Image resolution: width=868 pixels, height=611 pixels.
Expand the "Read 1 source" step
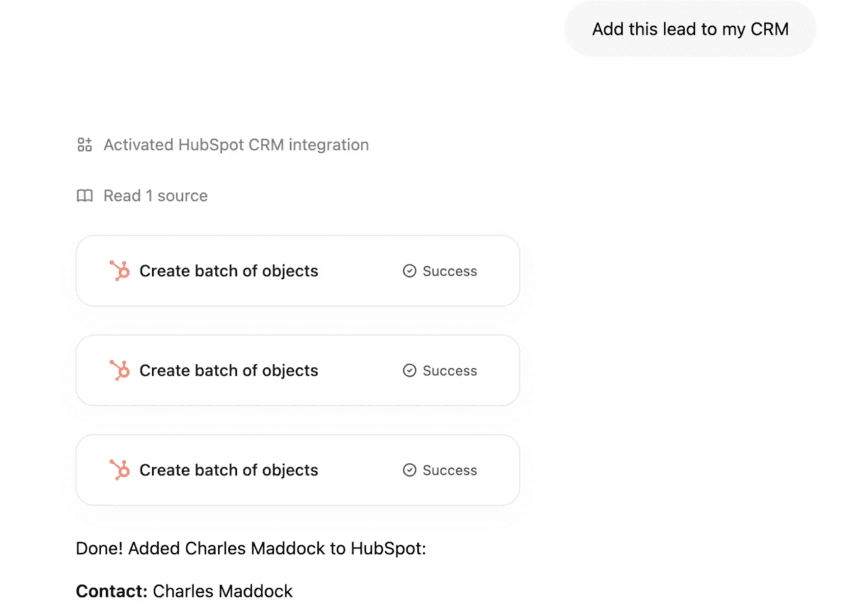coord(156,196)
